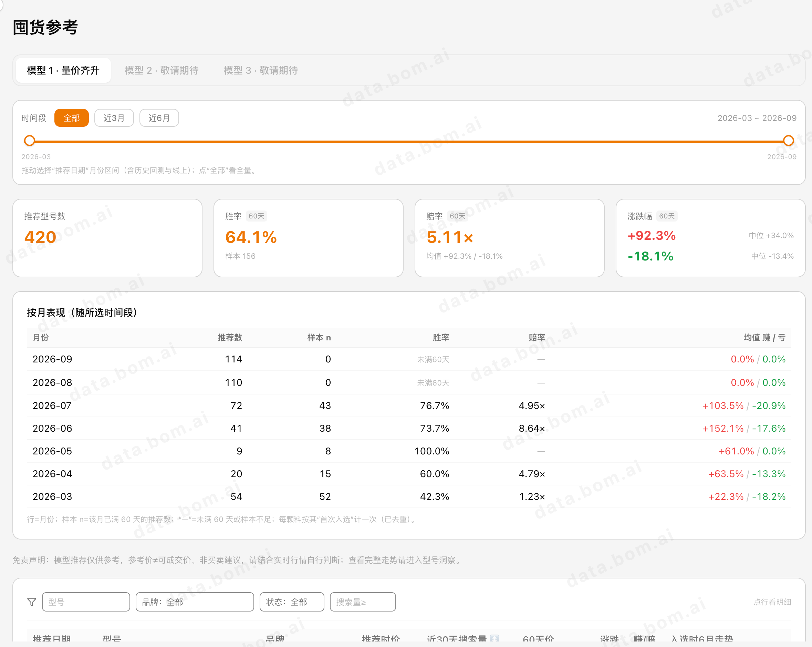Click the 2026-05 month row label
The height and width of the screenshot is (647, 812).
click(52, 451)
